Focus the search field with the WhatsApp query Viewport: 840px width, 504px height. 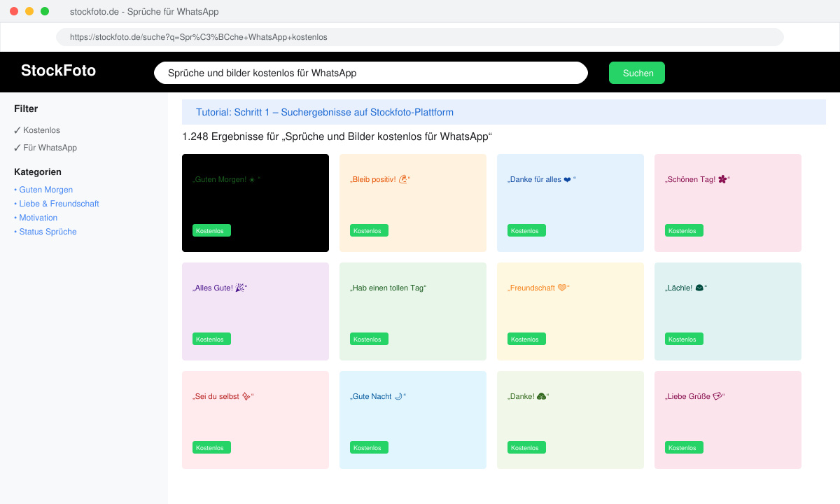coord(371,73)
